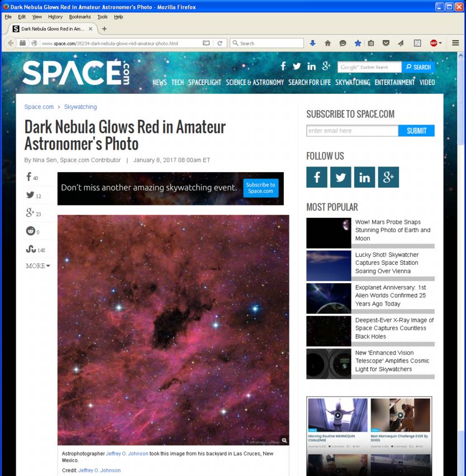466x476 pixels.
Task: Open the Jeffrey O. Johnson credit link
Action: coord(99,470)
